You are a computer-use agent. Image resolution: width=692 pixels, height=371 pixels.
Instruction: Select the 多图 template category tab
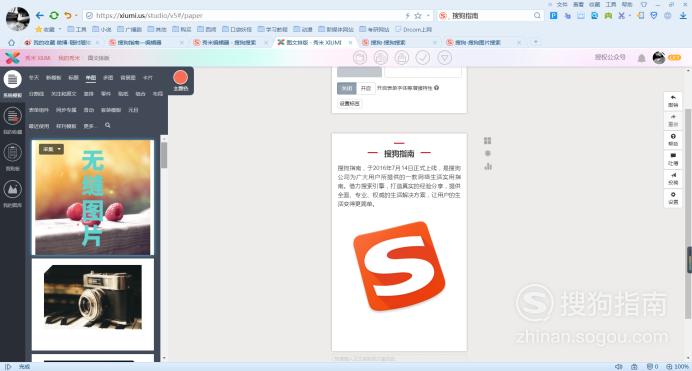[108, 78]
